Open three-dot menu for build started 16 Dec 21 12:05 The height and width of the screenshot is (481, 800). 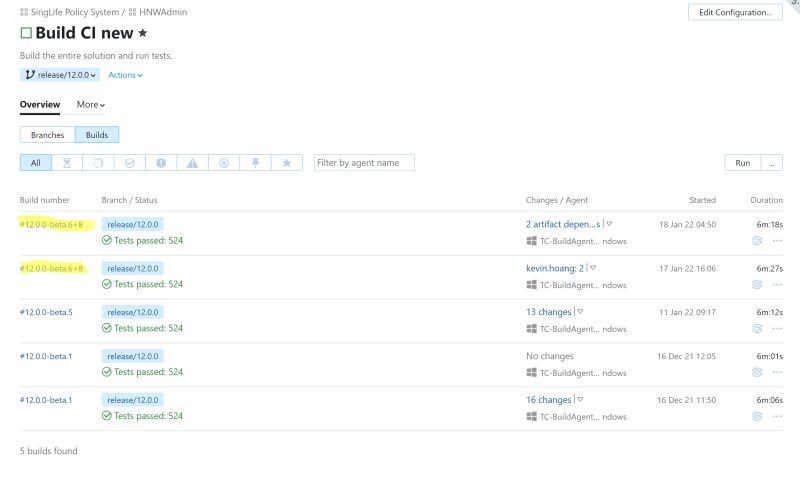777,372
